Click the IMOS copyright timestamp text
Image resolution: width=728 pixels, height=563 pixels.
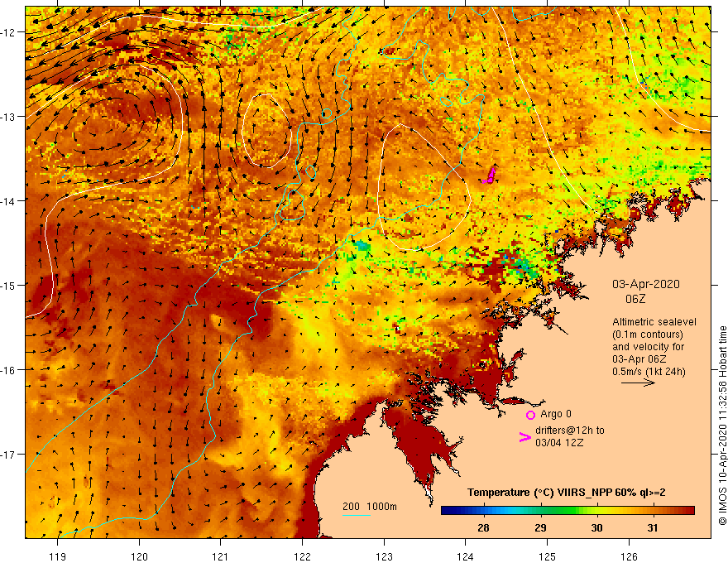tap(722, 426)
